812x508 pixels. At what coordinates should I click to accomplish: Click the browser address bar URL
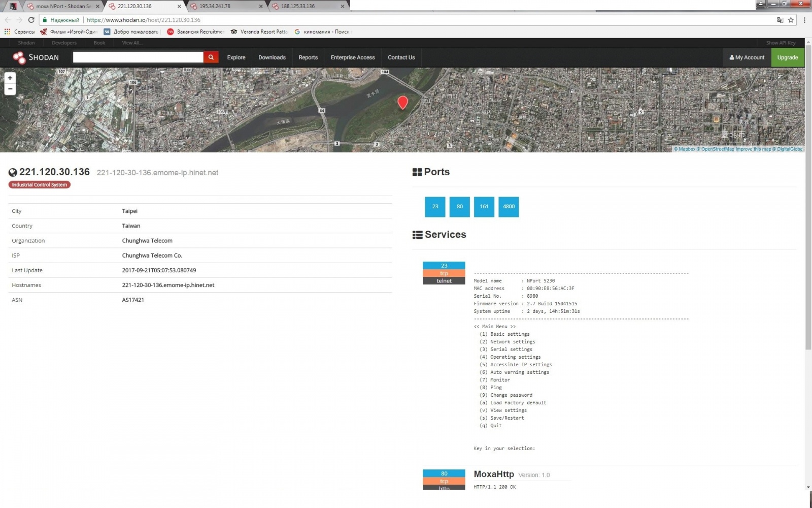(144, 20)
